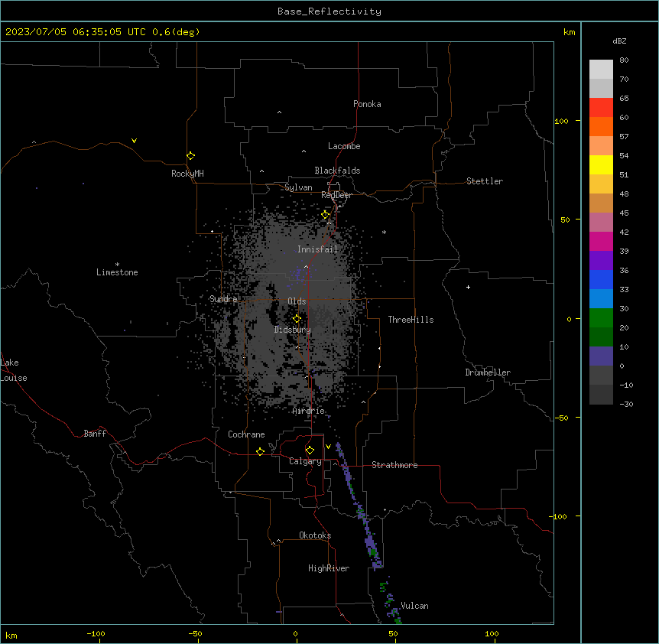The height and width of the screenshot is (644, 659).
Task: Click the Drumheller label
Action: 488,372
